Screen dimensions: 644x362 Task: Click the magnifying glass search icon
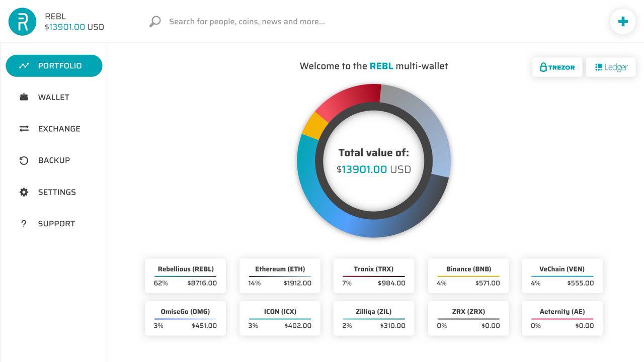pyautogui.click(x=155, y=22)
